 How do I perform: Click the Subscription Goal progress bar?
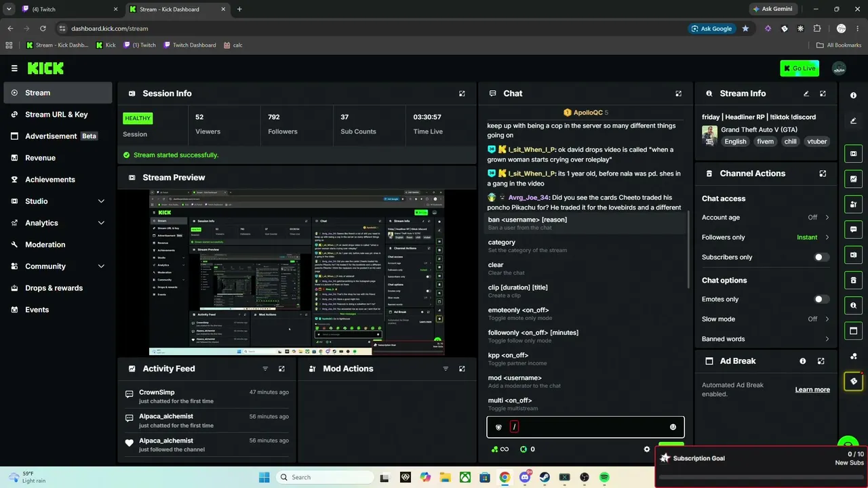pyautogui.click(x=762, y=477)
